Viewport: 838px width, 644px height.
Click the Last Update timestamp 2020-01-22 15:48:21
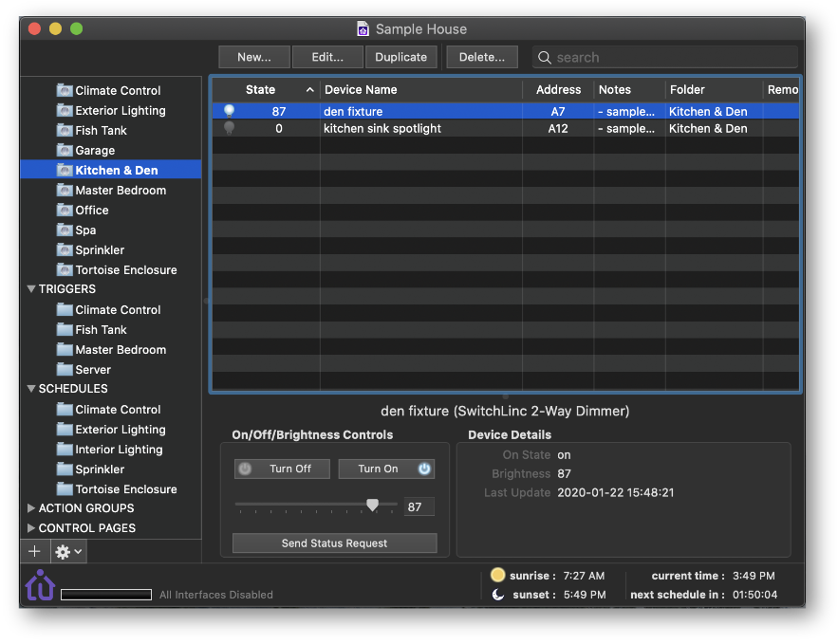(616, 492)
